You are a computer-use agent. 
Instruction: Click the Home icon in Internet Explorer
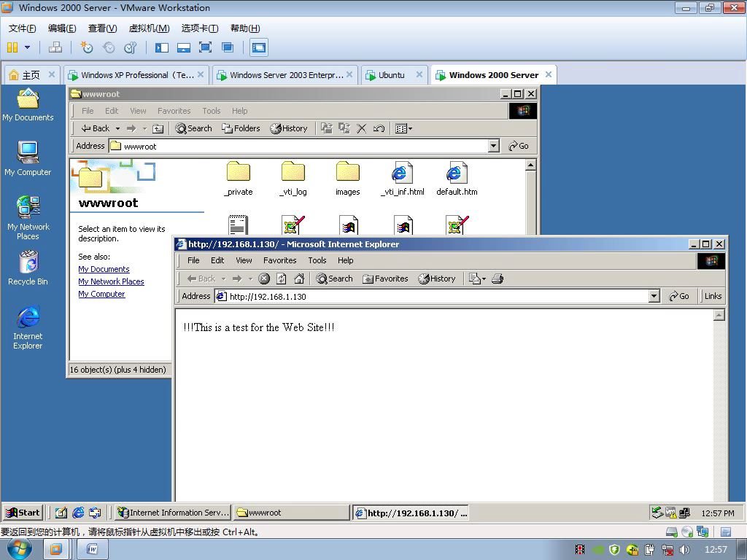[x=299, y=279]
